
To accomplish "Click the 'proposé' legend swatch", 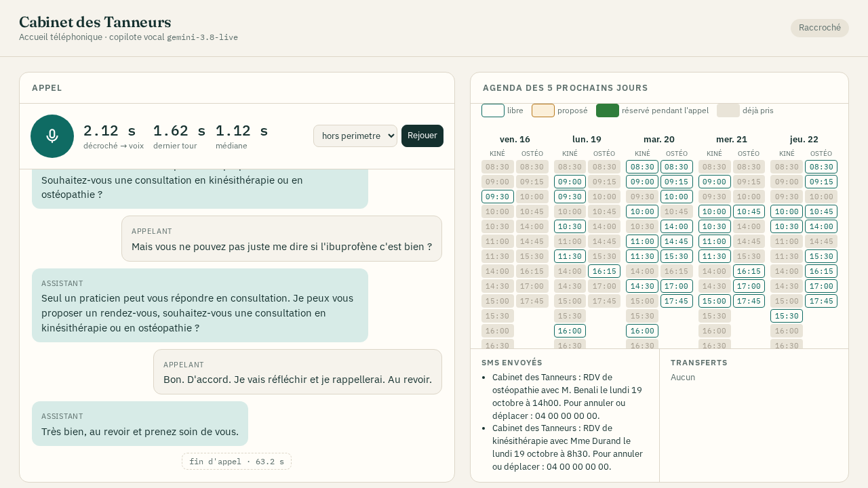I will 543,110.
